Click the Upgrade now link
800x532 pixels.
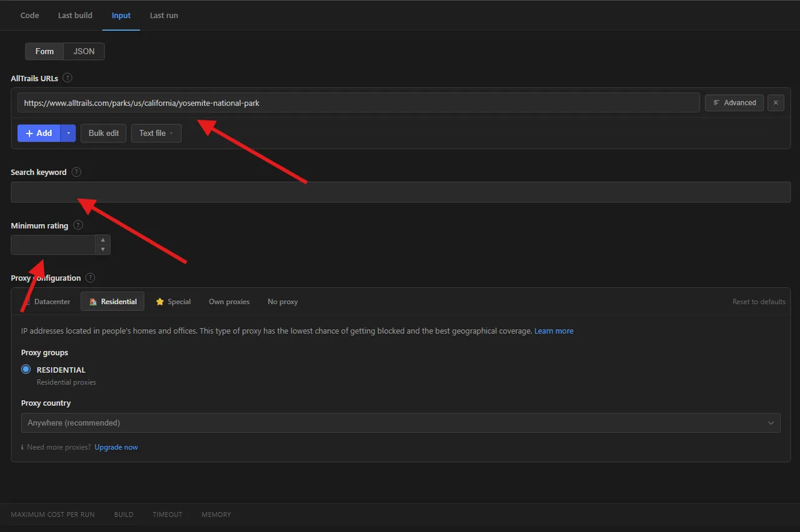coord(116,447)
